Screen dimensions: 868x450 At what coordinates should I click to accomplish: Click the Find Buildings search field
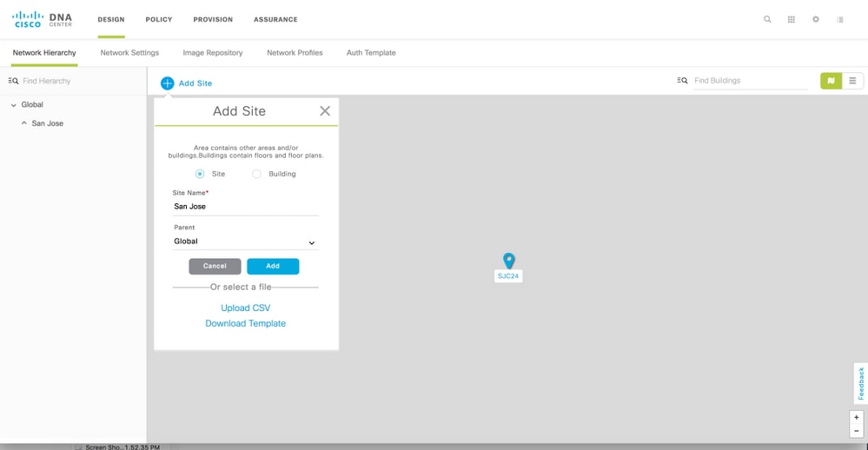click(750, 81)
